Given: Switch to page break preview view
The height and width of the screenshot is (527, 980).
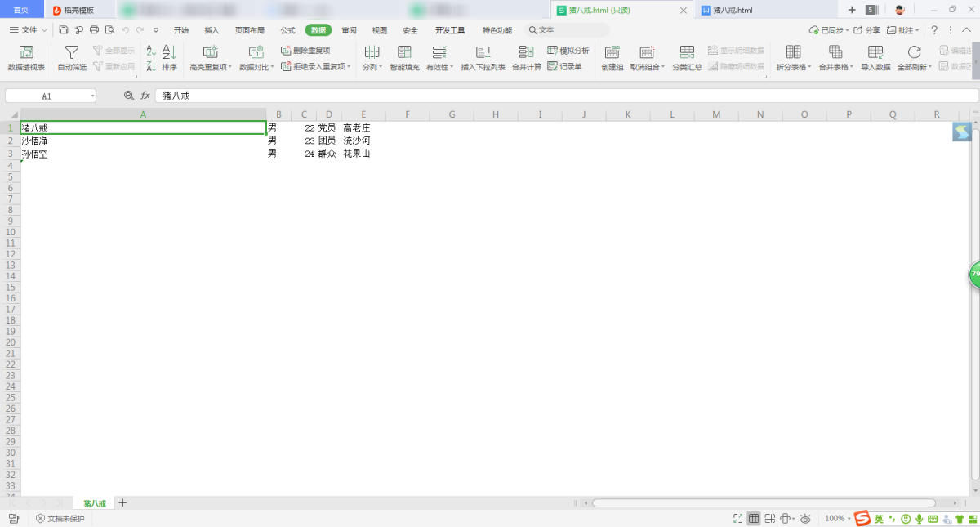Looking at the screenshot, I should [770, 519].
